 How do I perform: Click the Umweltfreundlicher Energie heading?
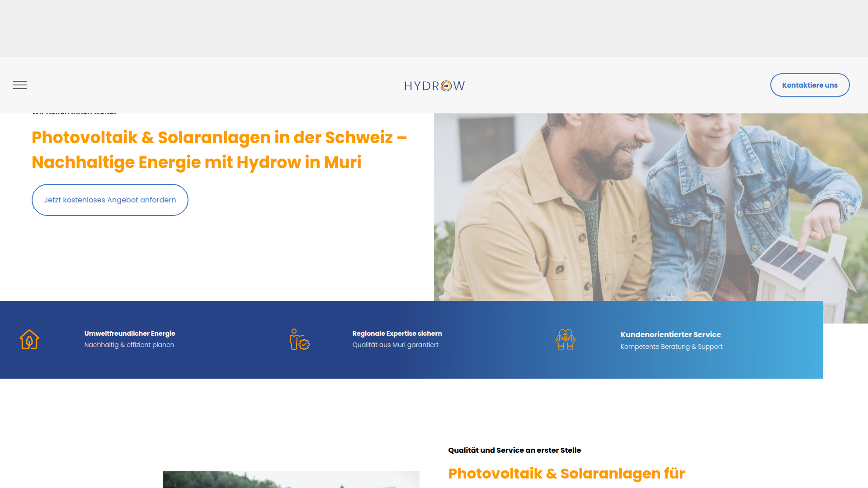130,333
